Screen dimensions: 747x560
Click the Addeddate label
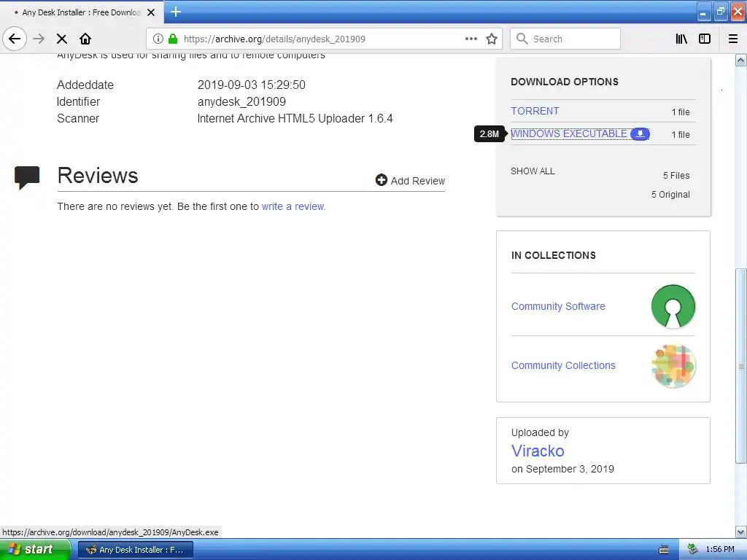click(85, 85)
